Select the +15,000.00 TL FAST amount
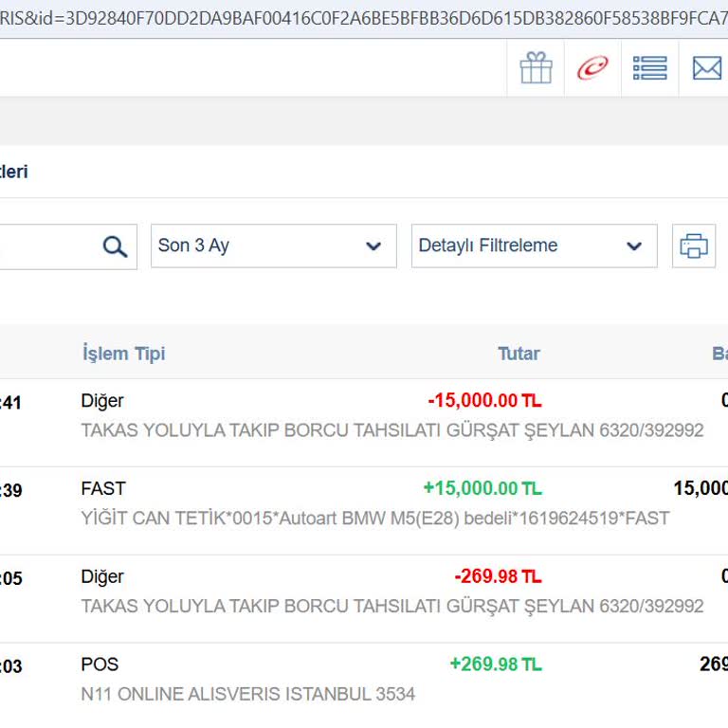This screenshot has width=728, height=728. pos(482,488)
